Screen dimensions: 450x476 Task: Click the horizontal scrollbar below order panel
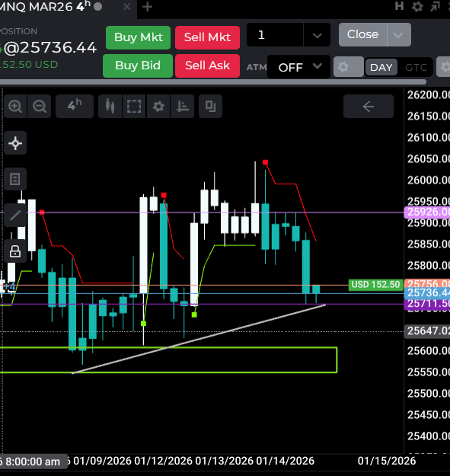tap(212, 82)
